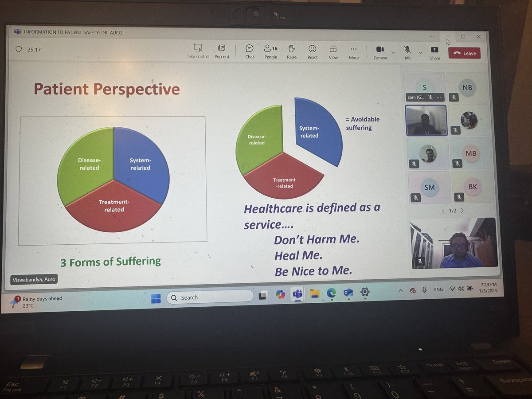
Task: Open Copilot from the taskbar
Action: [280, 295]
